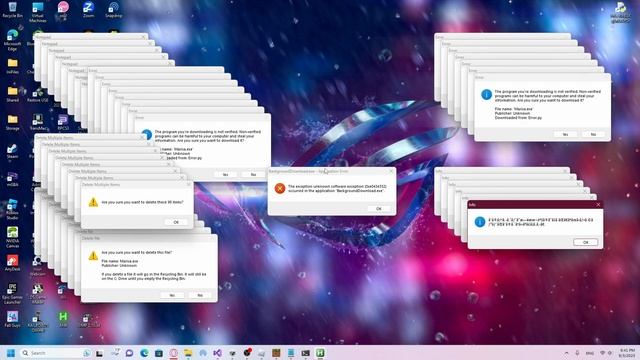This screenshot has width=640, height=360.
Task: Click the exception message text in BackgroundDownload dialog
Action: tap(337, 189)
